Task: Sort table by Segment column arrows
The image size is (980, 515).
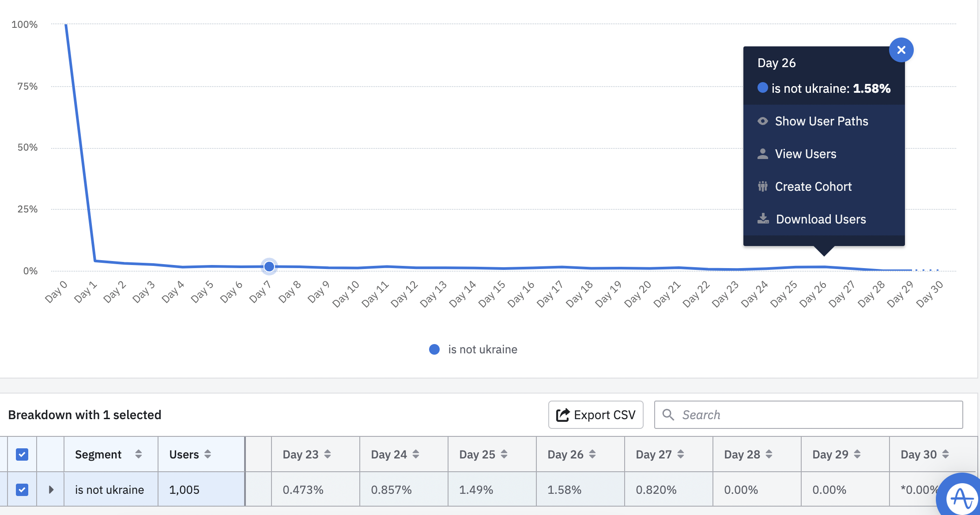Action: pos(138,454)
